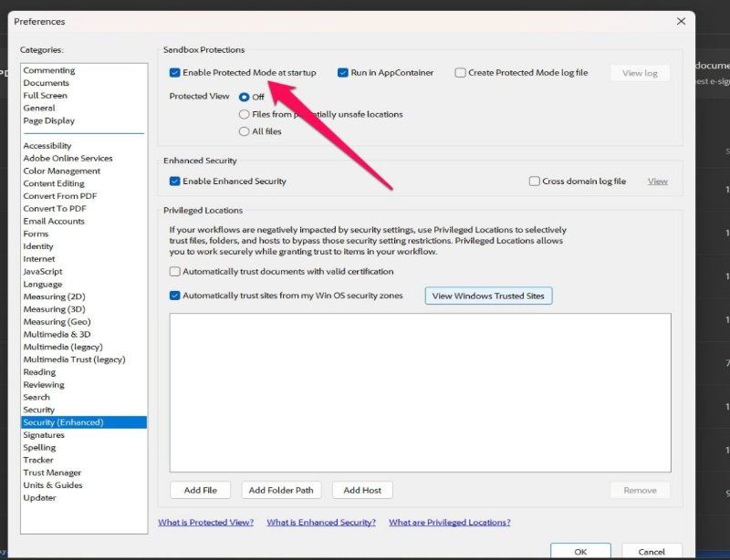Follow the What are Privileged Locations link
This screenshot has height=560, width=730.
[449, 522]
